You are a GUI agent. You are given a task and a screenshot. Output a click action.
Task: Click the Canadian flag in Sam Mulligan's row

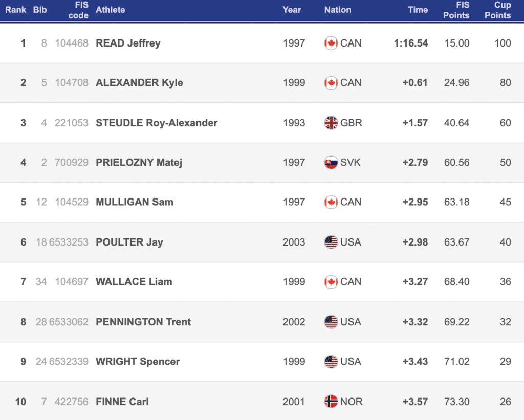click(331, 202)
